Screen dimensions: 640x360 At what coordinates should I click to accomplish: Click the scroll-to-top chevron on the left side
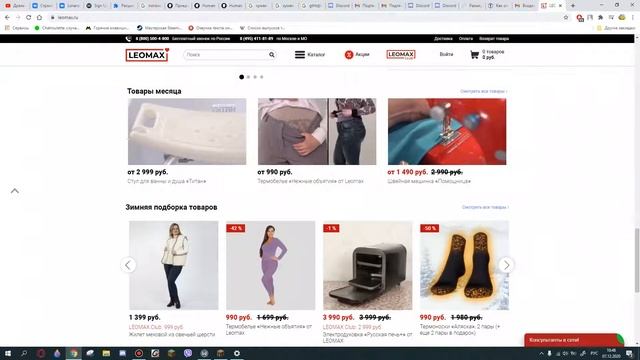(x=15, y=191)
